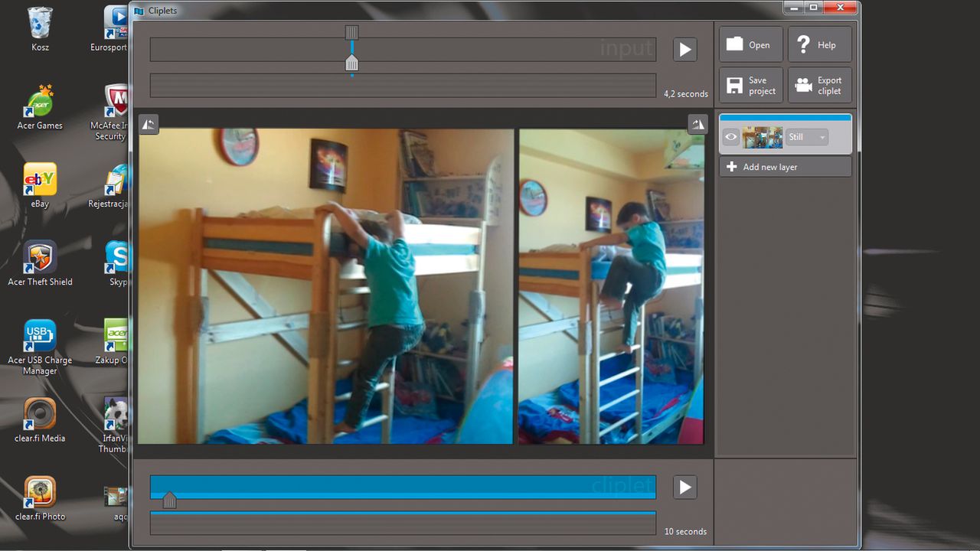Open Acer USB Charge Manager icon
This screenshot has width=980, height=551.
[40, 347]
